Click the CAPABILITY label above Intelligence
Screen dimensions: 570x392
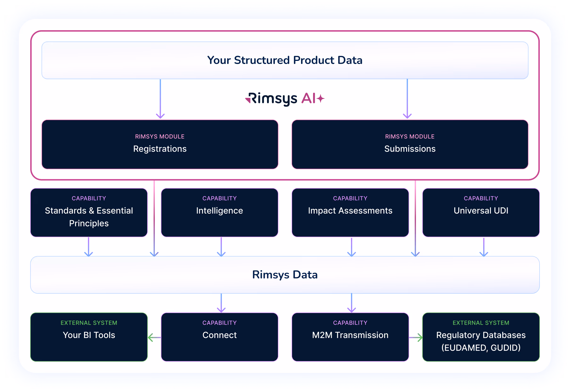click(x=219, y=198)
